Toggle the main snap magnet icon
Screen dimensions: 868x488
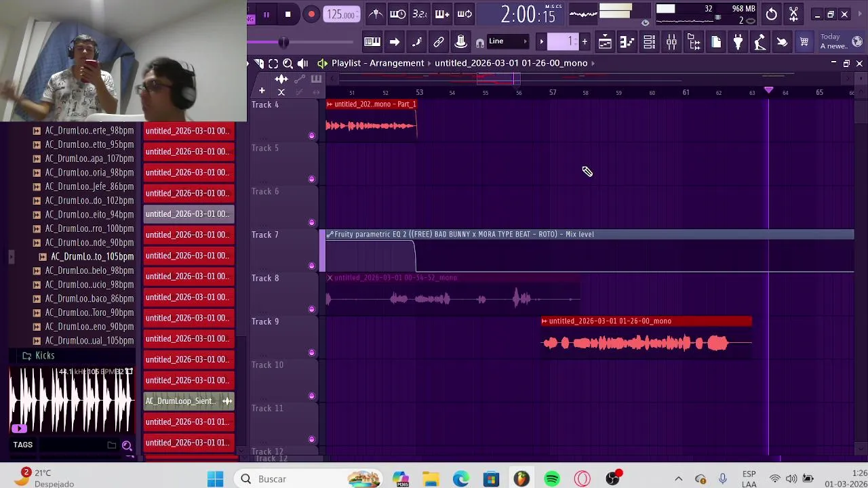coord(480,43)
